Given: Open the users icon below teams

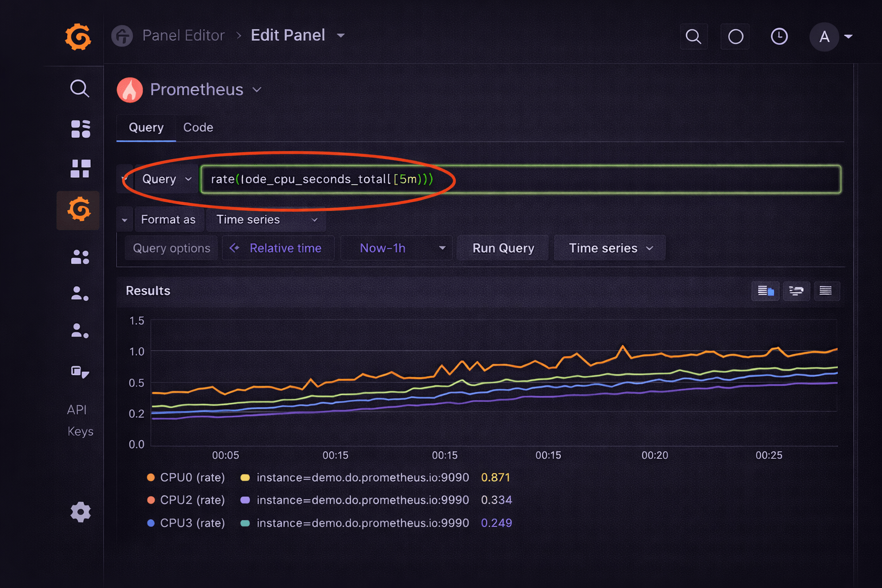Looking at the screenshot, I should click(80, 294).
